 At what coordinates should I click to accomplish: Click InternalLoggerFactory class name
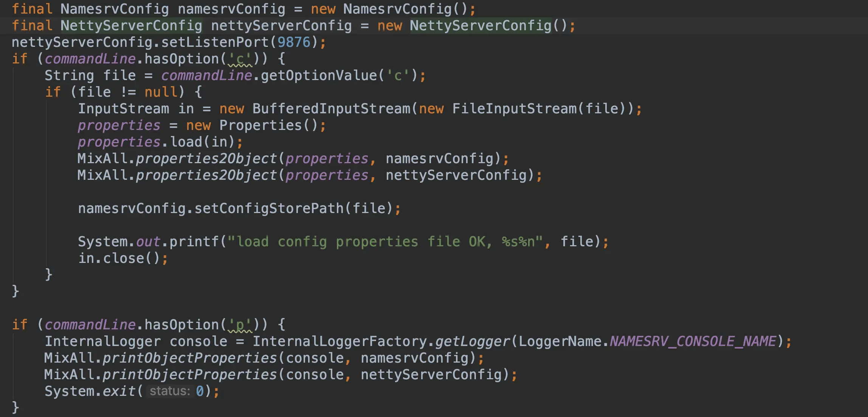pos(339,341)
